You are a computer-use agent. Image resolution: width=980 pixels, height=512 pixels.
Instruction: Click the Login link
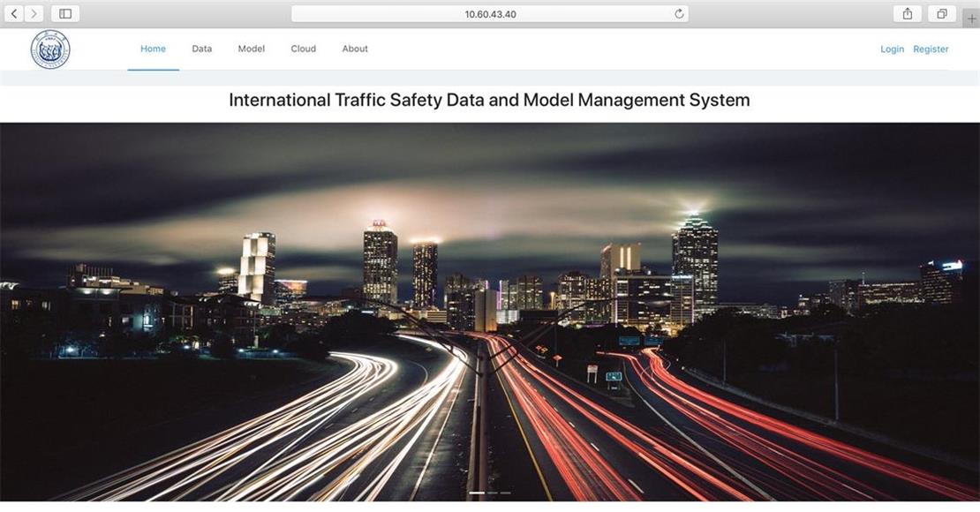coord(892,49)
